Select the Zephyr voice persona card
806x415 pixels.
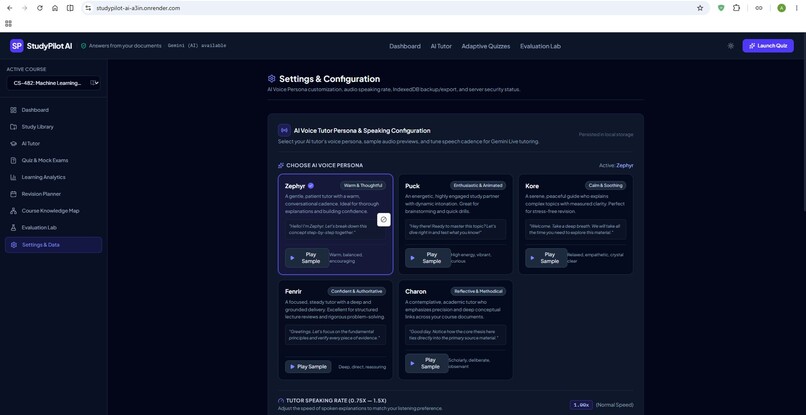(335, 224)
